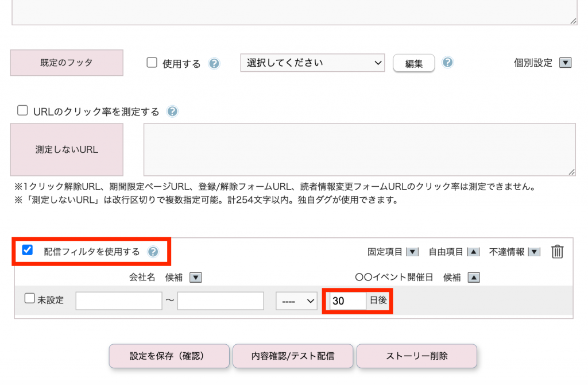The image size is (588, 385).
Task: Tick the 未設定 checkbox
Action: 30,299
